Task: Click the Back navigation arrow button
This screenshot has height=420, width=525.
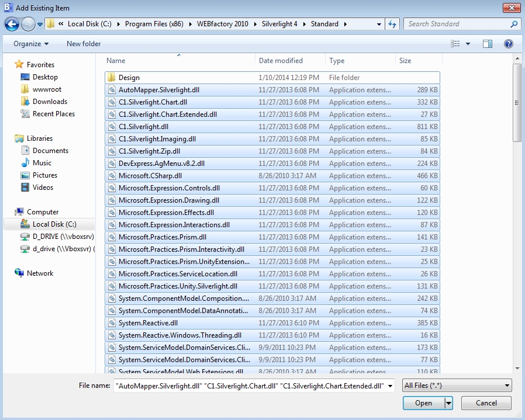Action: point(12,24)
